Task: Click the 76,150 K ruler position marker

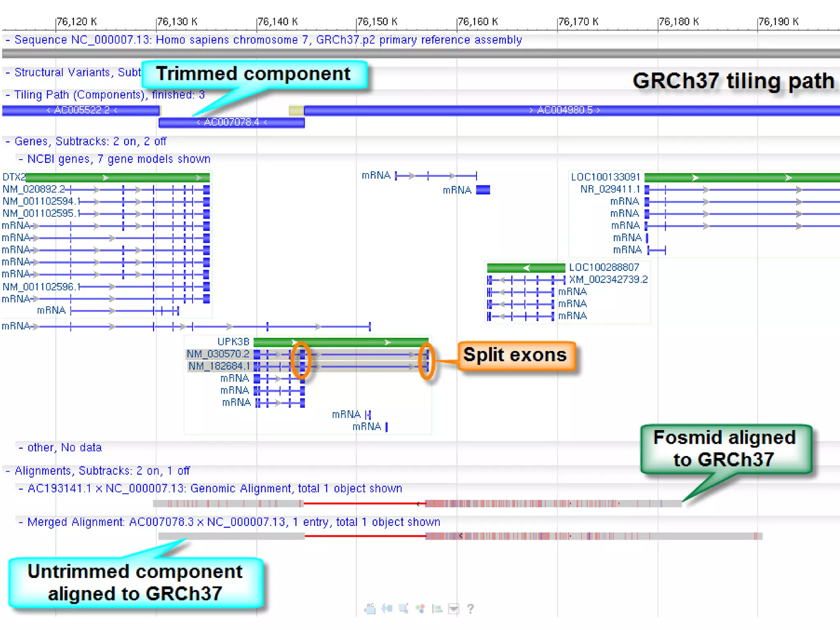Action: (377, 22)
